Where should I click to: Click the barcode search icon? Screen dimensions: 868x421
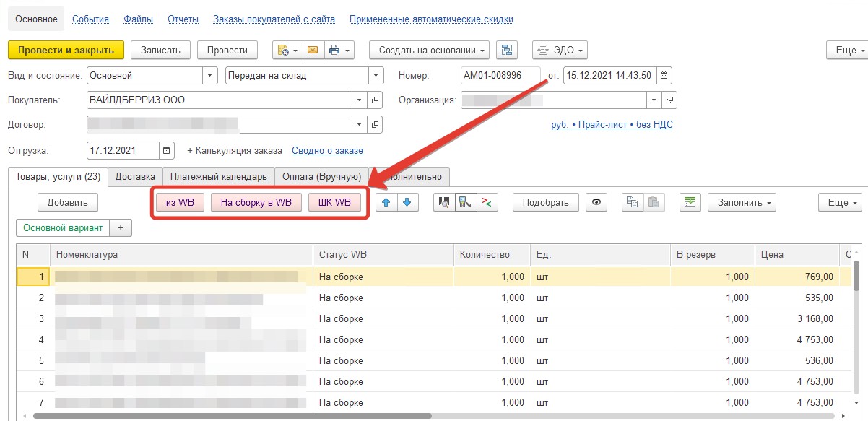(444, 202)
